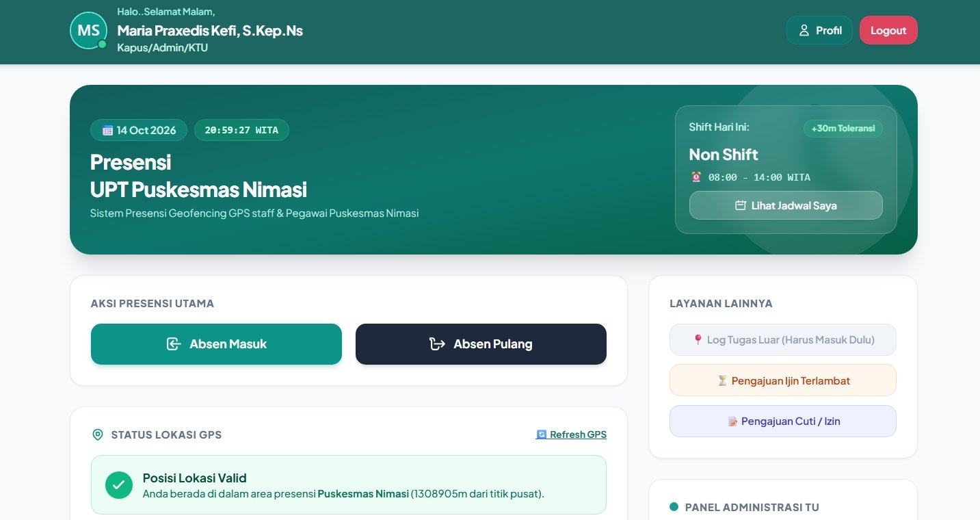Viewport: 980px width, 520px height.
Task: Open Pengajuan Cuti / Izin
Action: click(x=783, y=421)
